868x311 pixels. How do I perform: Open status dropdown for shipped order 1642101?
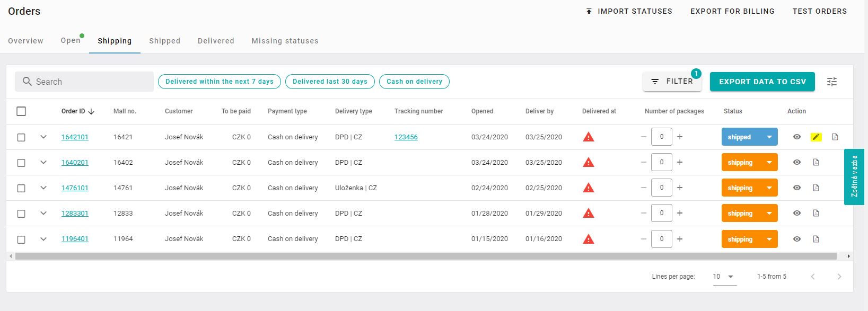pyautogui.click(x=769, y=137)
